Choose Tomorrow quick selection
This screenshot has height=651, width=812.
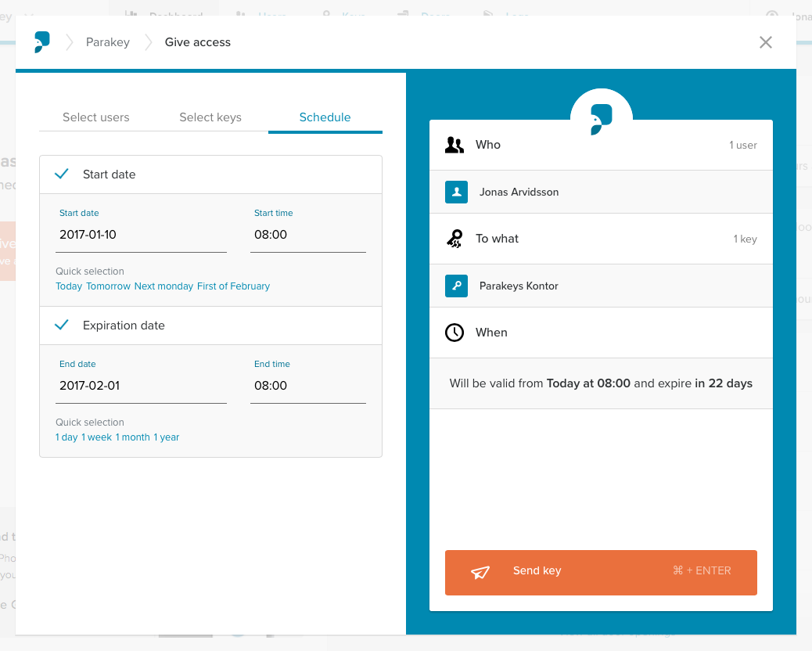coord(108,286)
